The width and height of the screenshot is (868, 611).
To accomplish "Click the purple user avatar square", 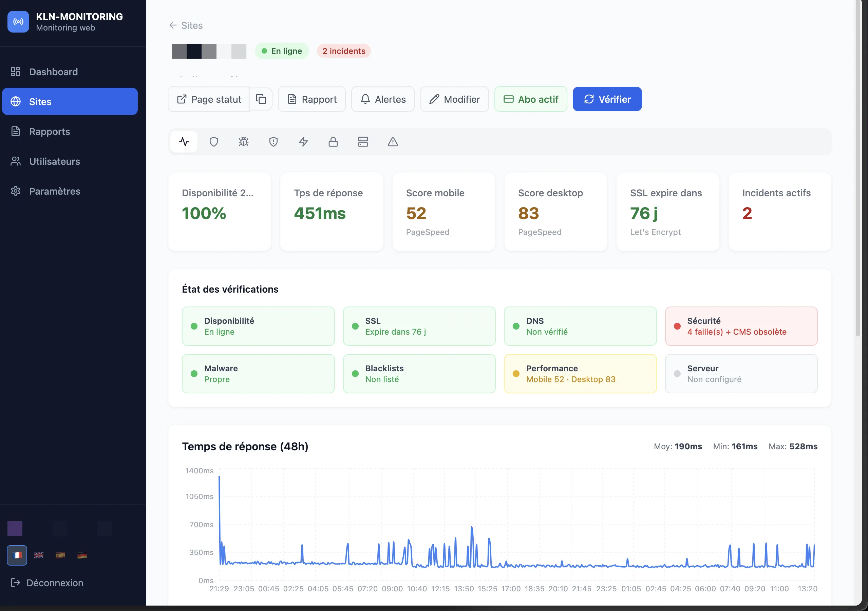I will point(15,528).
